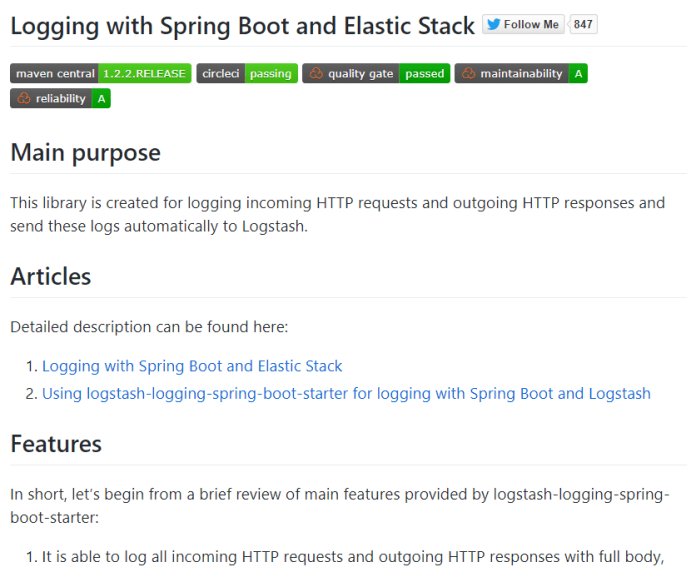696x567 pixels.
Task: Click SonarCloud logo in reliability badge
Action: coord(24,98)
